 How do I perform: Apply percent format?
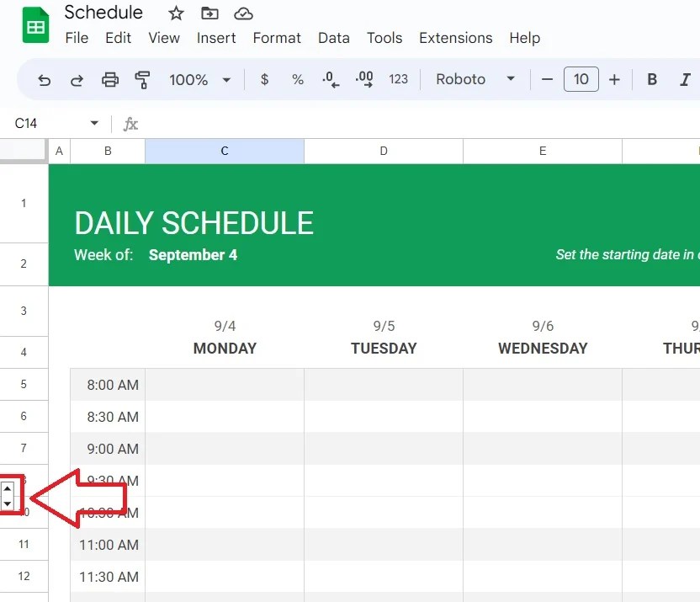point(297,78)
